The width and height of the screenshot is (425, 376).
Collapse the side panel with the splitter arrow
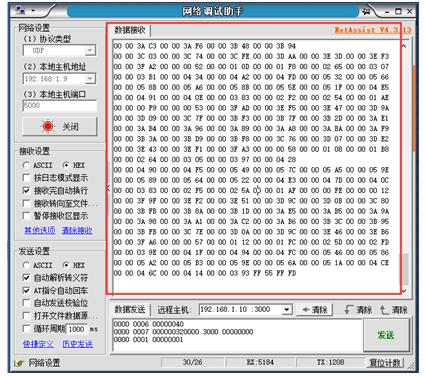coord(108,189)
